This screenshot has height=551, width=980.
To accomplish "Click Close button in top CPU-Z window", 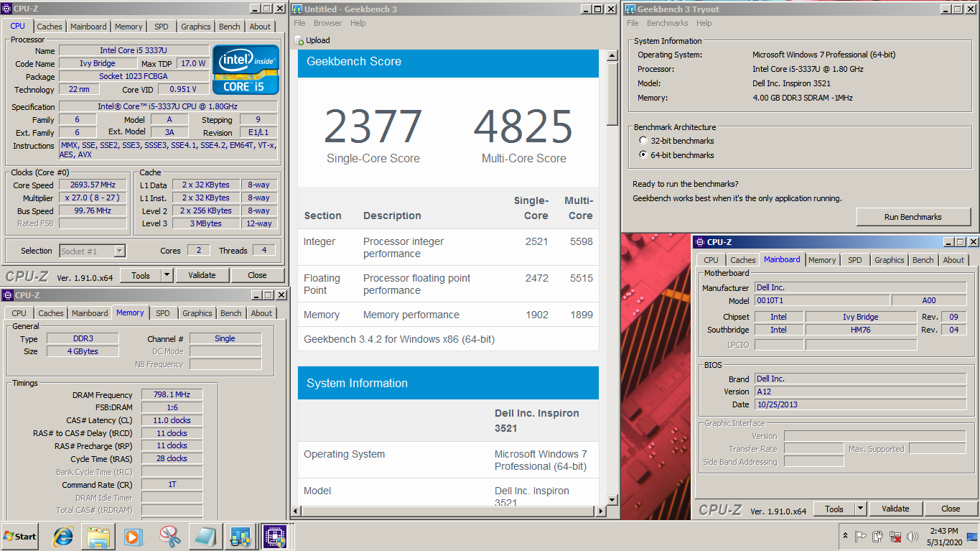I will pos(257,275).
